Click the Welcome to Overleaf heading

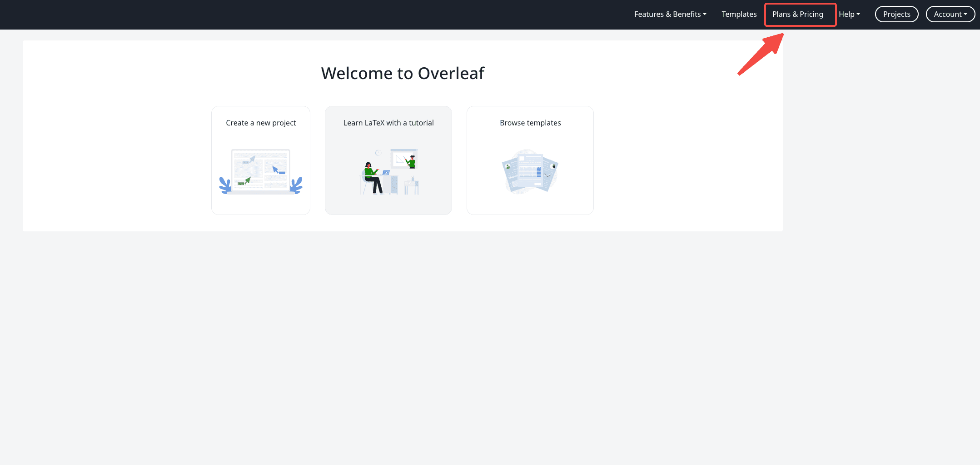point(403,73)
